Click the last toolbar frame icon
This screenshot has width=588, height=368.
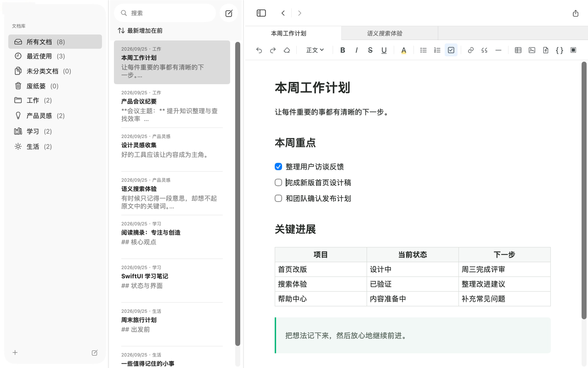coord(573,50)
